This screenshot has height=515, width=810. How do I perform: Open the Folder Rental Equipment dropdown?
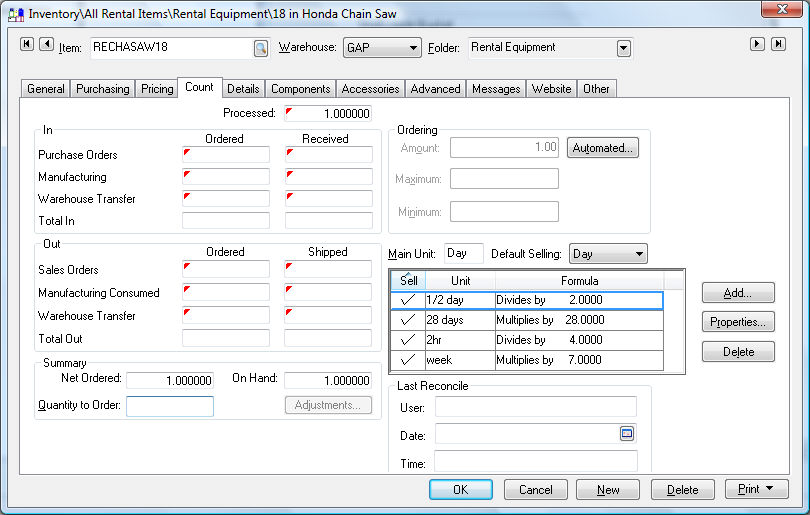click(x=624, y=48)
